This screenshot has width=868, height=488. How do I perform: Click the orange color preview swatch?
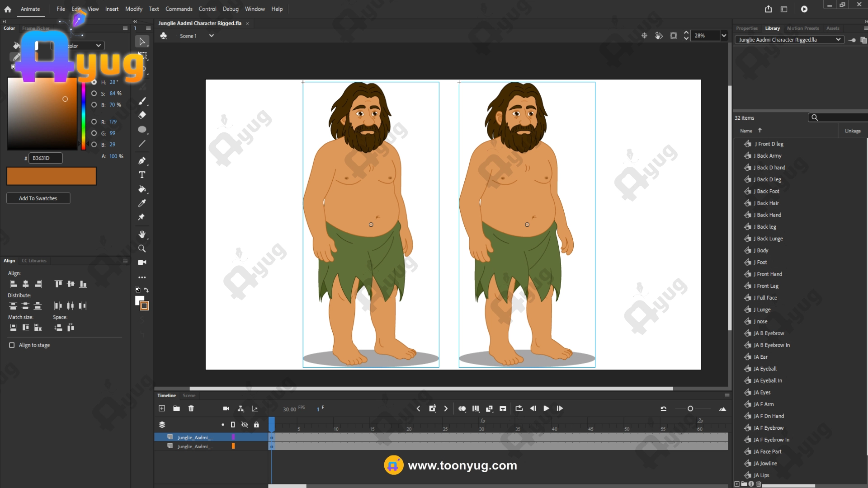(x=52, y=176)
